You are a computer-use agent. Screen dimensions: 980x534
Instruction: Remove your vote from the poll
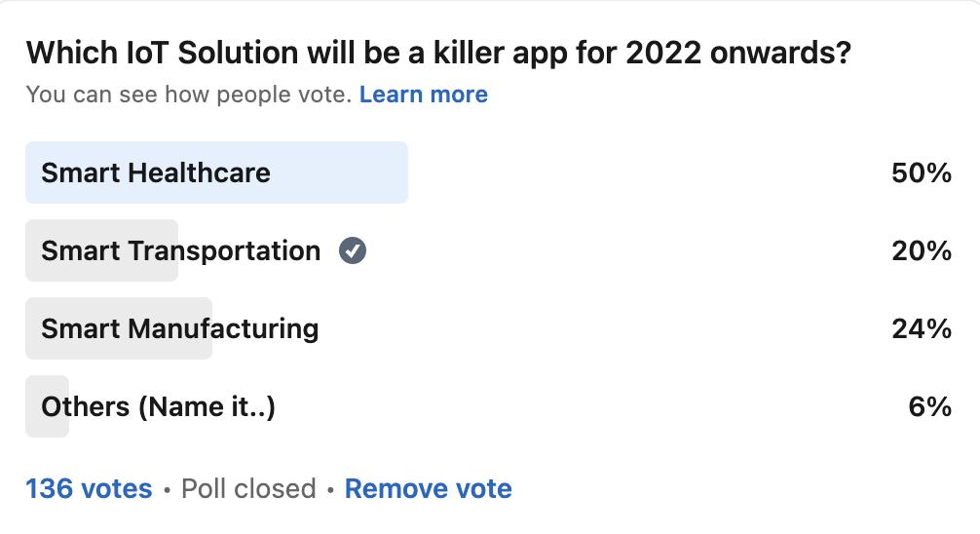pyautogui.click(x=428, y=488)
